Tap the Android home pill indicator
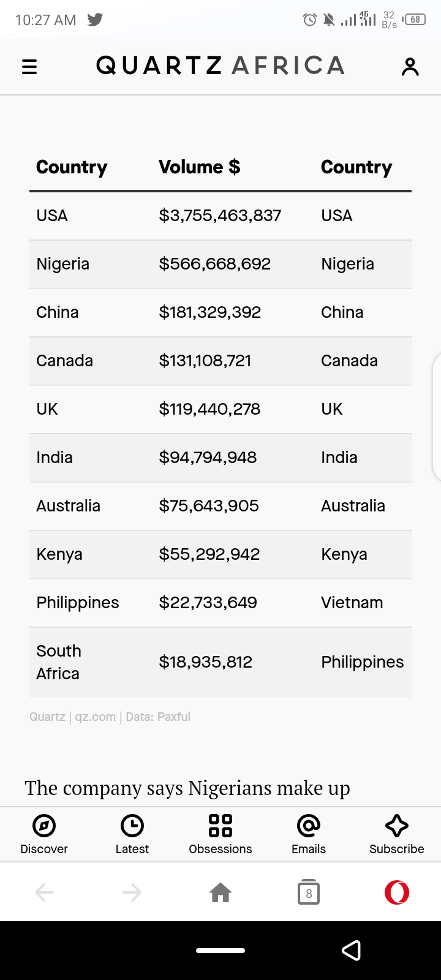 221,951
